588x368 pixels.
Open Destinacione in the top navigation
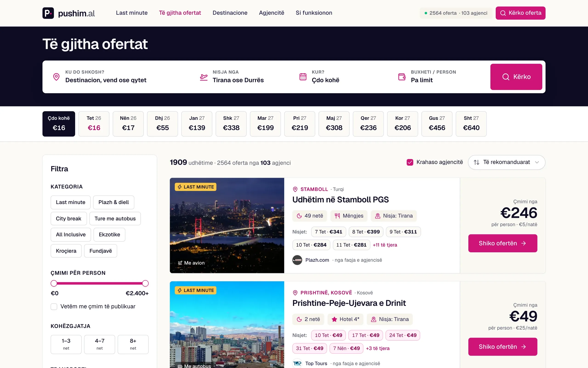coord(230,13)
